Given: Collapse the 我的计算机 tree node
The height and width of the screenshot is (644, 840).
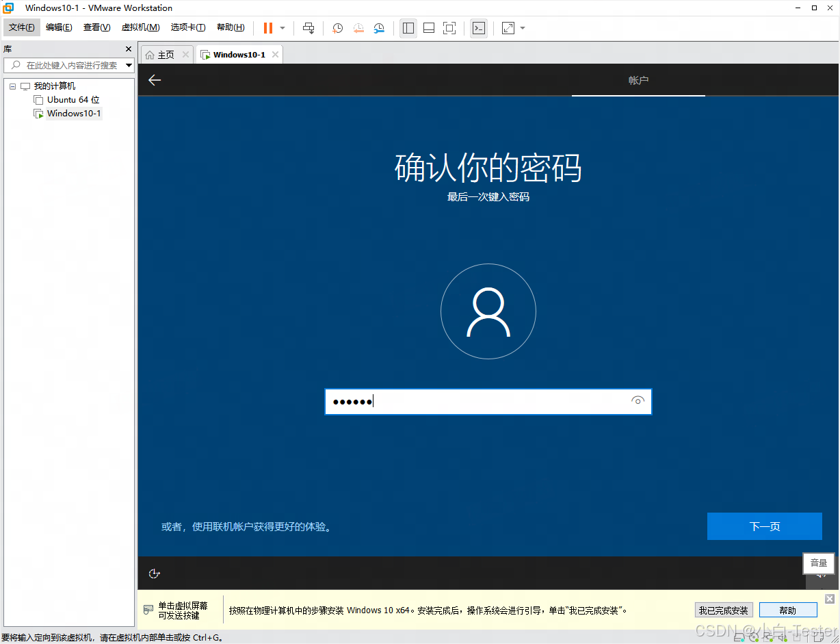Looking at the screenshot, I should pos(12,86).
